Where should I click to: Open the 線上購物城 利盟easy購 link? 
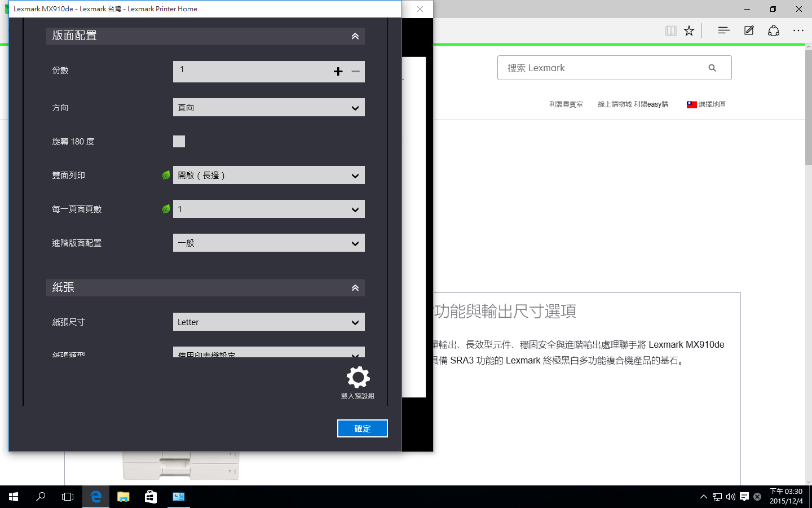[x=633, y=104]
